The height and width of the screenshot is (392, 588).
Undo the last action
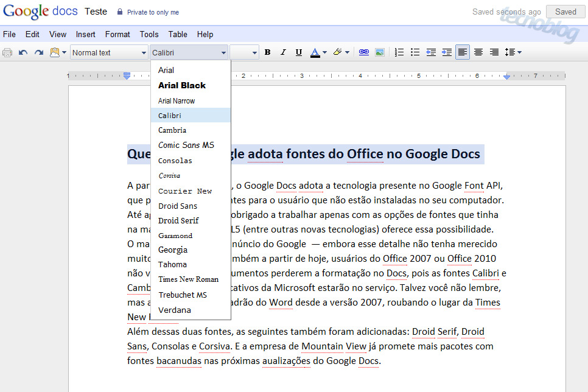[23, 52]
